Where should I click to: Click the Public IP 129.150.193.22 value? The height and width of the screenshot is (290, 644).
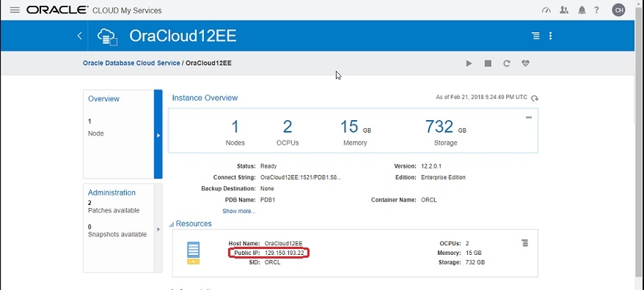(284, 253)
